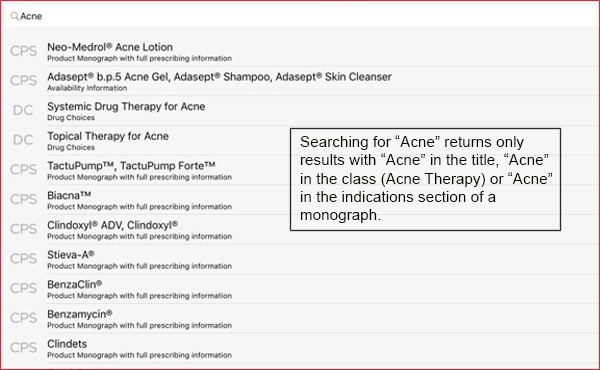Open the Biacna product monograph
Screen dimensions: 600x370
click(x=148, y=200)
